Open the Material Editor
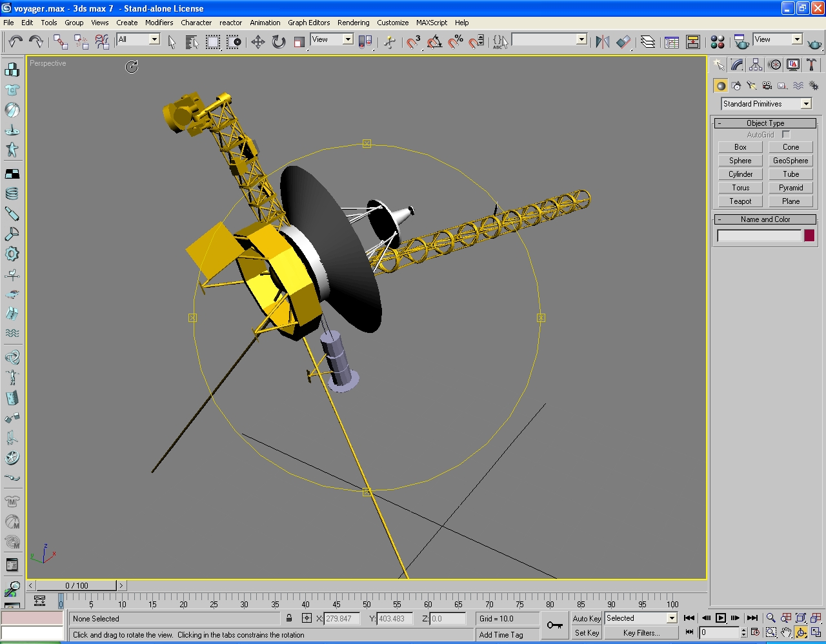Image resolution: width=826 pixels, height=644 pixels. (x=717, y=42)
